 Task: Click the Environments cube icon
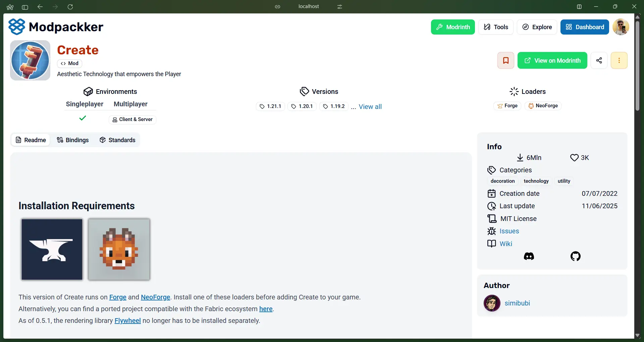pyautogui.click(x=88, y=92)
